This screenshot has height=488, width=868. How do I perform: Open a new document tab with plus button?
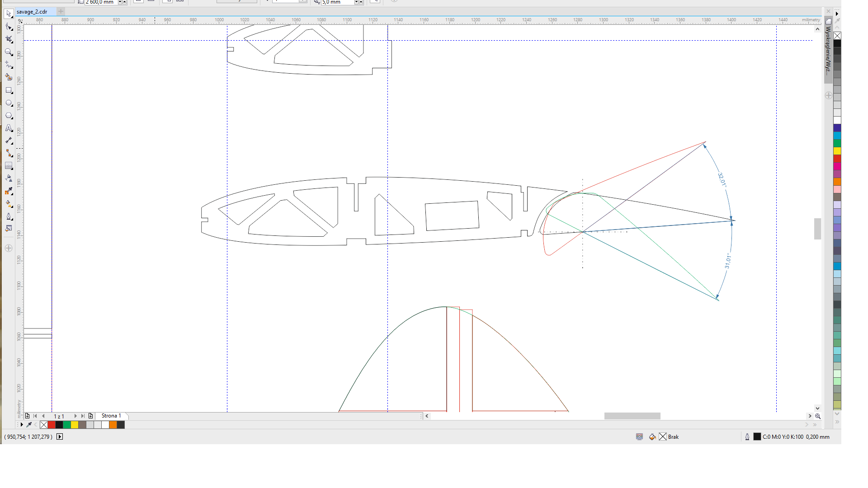[x=61, y=11]
